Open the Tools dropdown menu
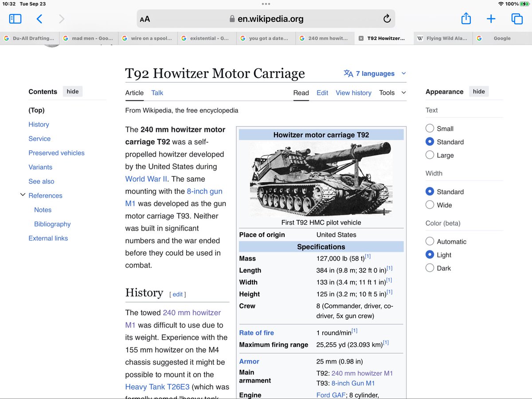 [392, 93]
